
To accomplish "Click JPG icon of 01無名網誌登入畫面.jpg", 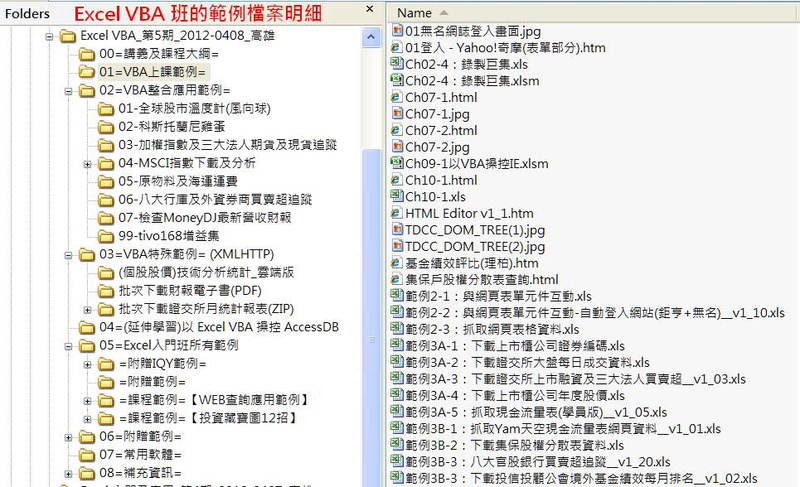I will pyautogui.click(x=397, y=31).
